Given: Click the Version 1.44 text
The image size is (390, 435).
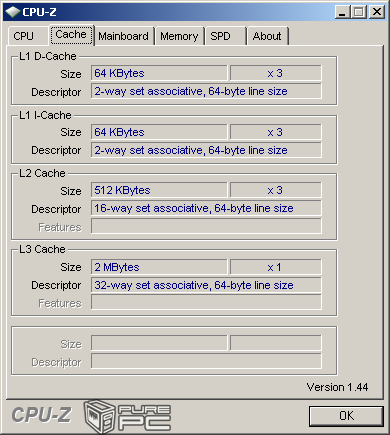Looking at the screenshot, I should (337, 387).
